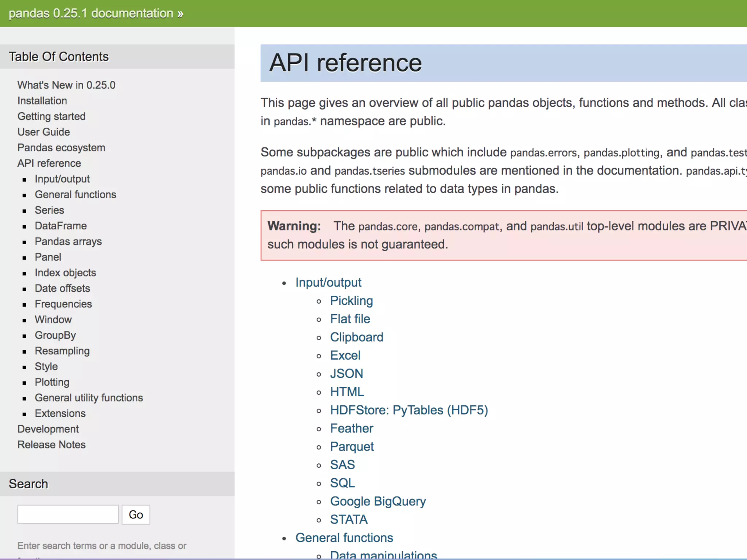Open the Parquet link
The width and height of the screenshot is (747, 560).
coord(352,447)
